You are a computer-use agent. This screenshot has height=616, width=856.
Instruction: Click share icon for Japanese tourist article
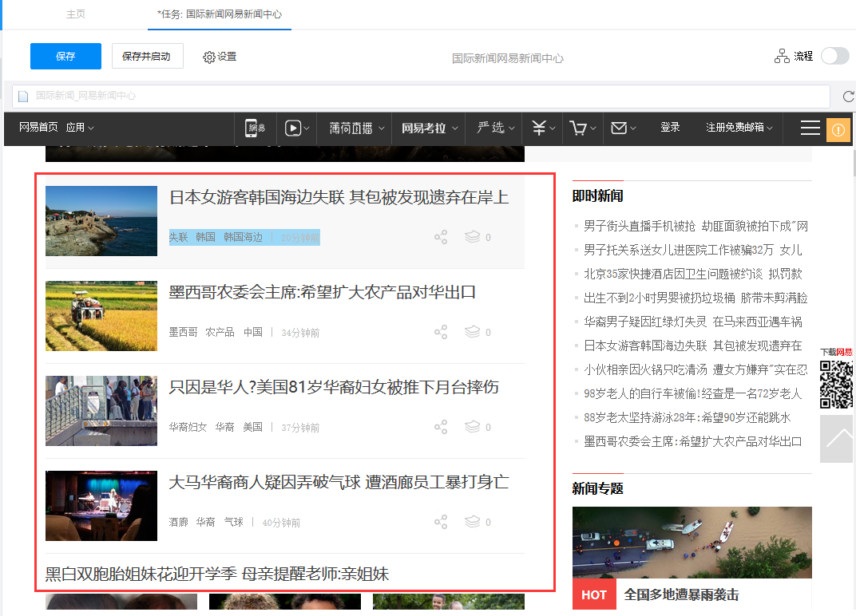441,237
